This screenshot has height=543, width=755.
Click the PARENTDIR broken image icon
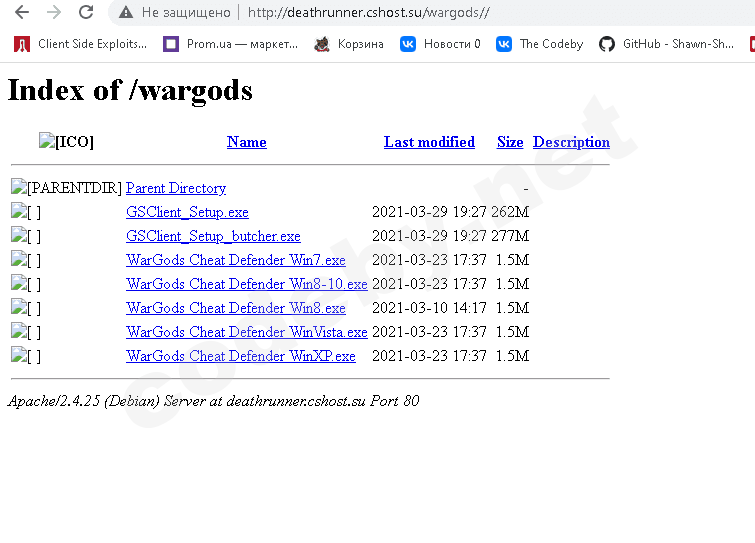tap(66, 187)
